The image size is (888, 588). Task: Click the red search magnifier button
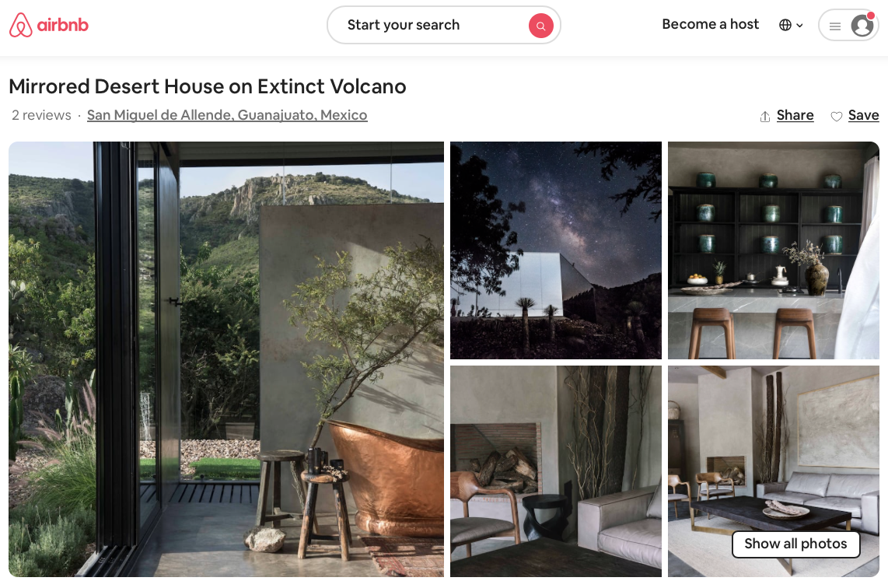541,26
